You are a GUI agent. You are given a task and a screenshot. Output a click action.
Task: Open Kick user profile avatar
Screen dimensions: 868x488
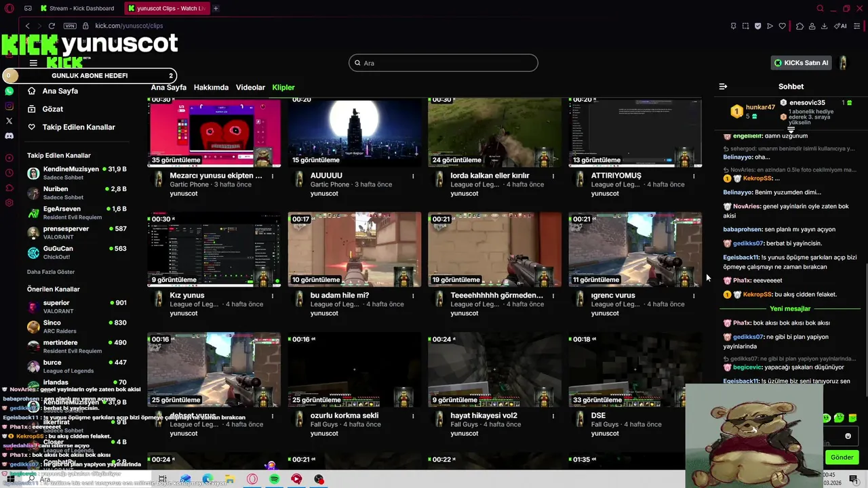tap(843, 63)
